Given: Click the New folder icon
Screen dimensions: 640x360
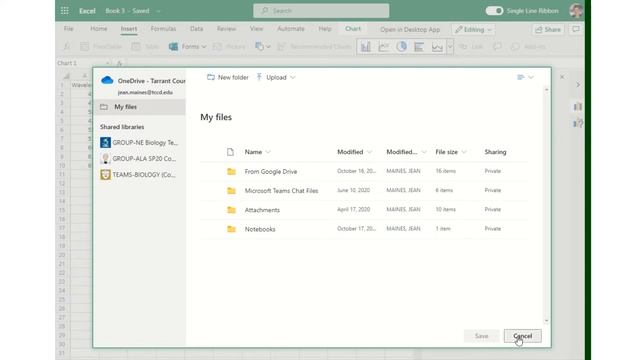Looking at the screenshot, I should tap(211, 77).
